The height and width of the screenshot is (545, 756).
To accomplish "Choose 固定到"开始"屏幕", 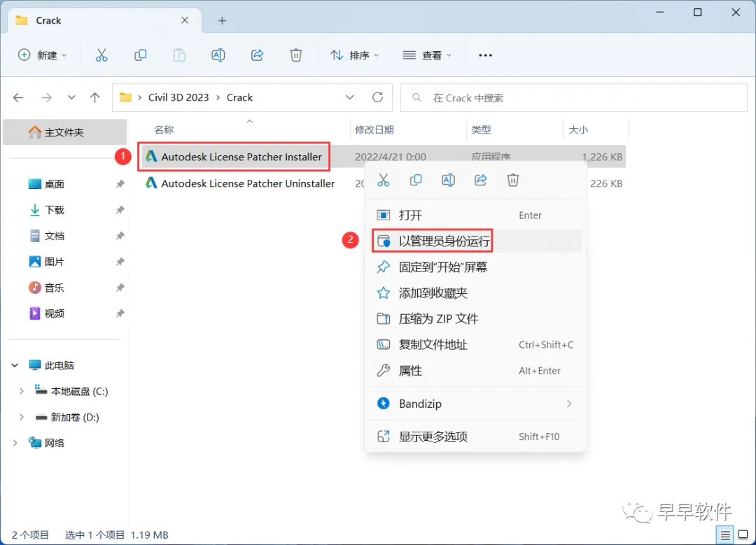I will click(x=476, y=267).
